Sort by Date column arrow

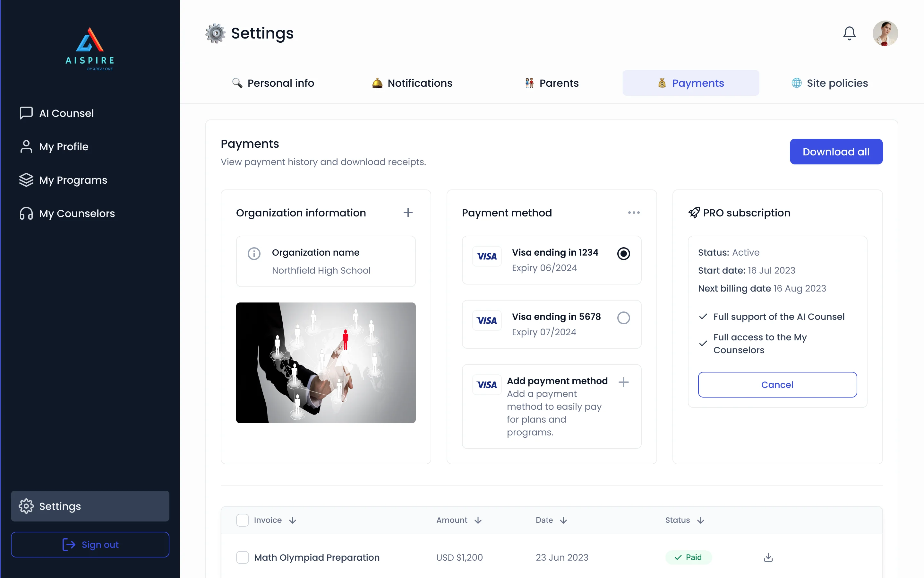(564, 520)
